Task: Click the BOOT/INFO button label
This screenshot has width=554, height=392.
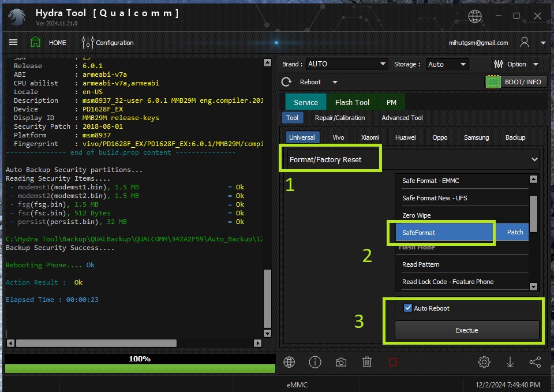Action: (x=523, y=82)
